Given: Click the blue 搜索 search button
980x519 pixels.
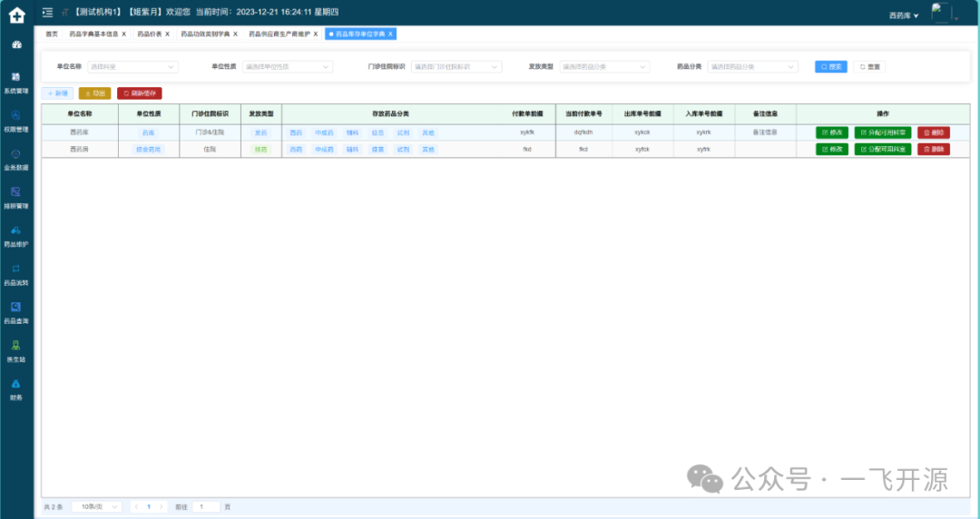Looking at the screenshot, I should coord(831,67).
